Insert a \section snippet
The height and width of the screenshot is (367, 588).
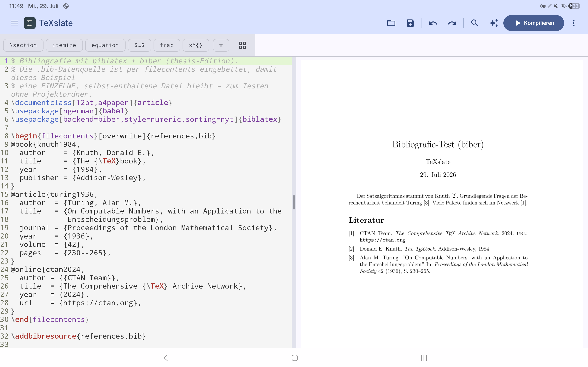tap(23, 45)
